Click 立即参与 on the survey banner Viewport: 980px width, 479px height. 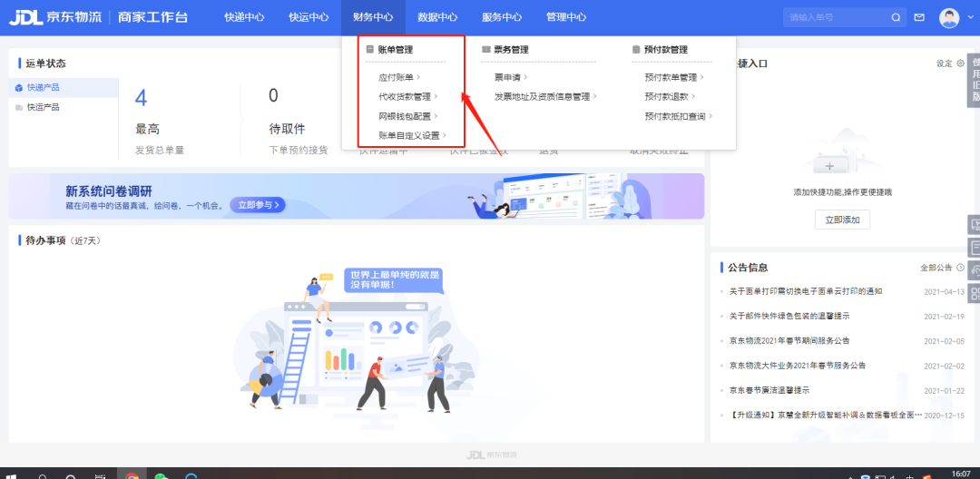(258, 205)
